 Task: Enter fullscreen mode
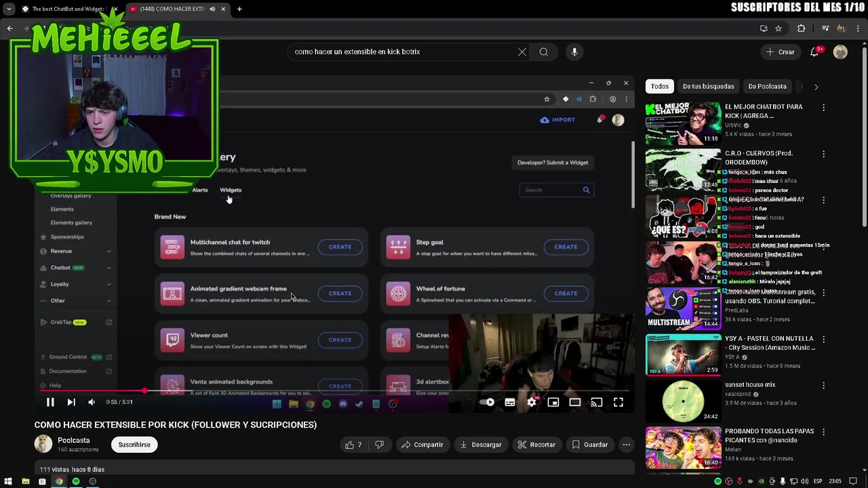618,402
